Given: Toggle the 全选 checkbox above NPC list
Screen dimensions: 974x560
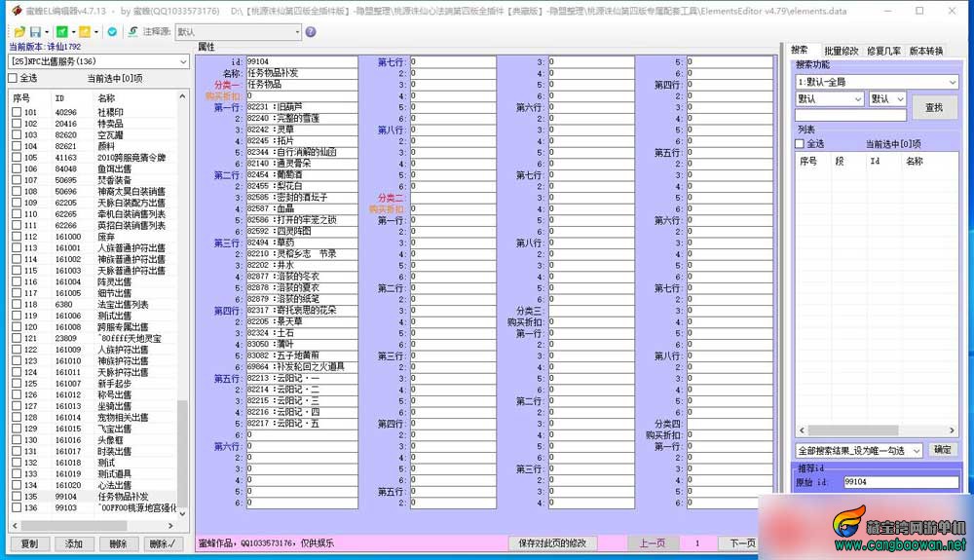Looking at the screenshot, I should [x=13, y=78].
